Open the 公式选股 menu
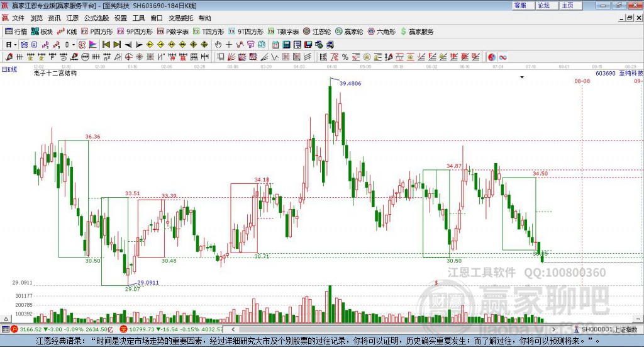Viewport: 644px width, 347px height. pos(96,18)
